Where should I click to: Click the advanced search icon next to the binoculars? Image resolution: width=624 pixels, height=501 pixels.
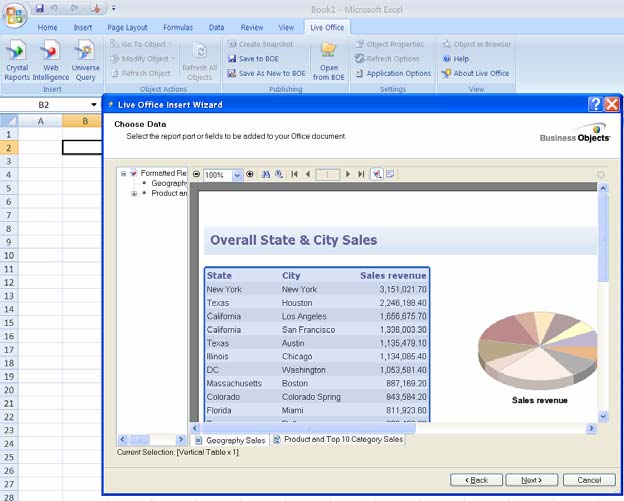pos(279,174)
